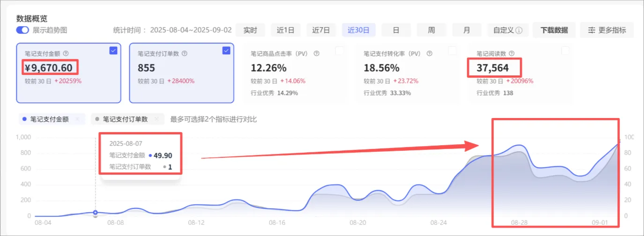This screenshot has height=236, width=644.
Task: Expand the 更多指标 options
Action: [607, 30]
